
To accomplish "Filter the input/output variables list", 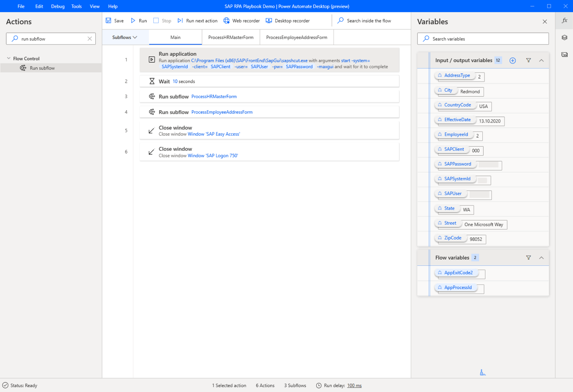I will [529, 60].
